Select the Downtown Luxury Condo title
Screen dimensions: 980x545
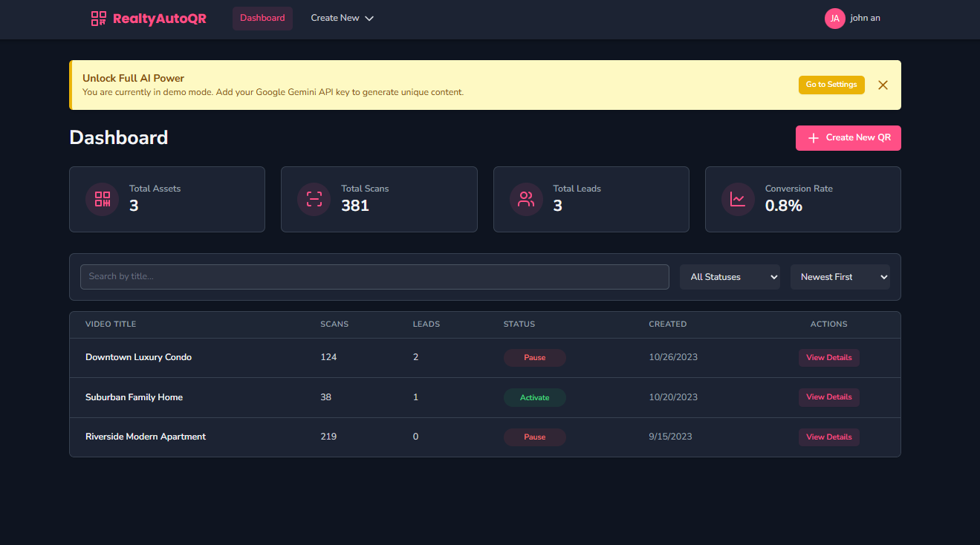pyautogui.click(x=139, y=357)
